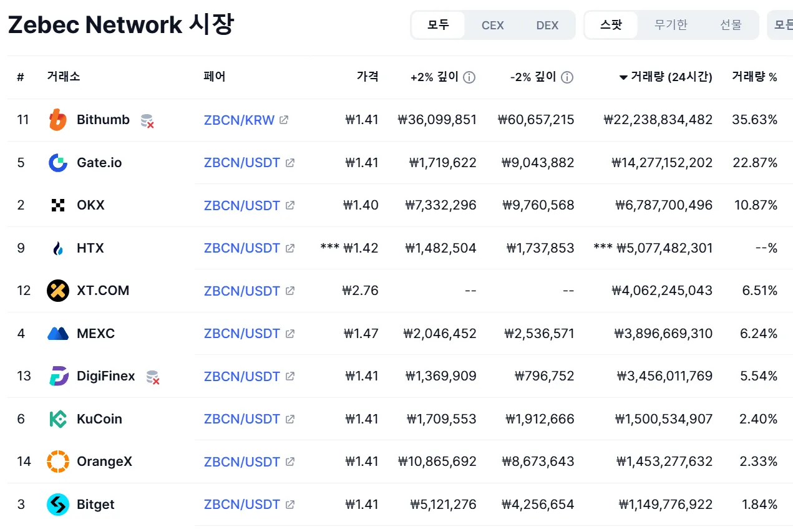Switch to the DEX filter tab
This screenshot has height=532, width=793.
point(547,25)
